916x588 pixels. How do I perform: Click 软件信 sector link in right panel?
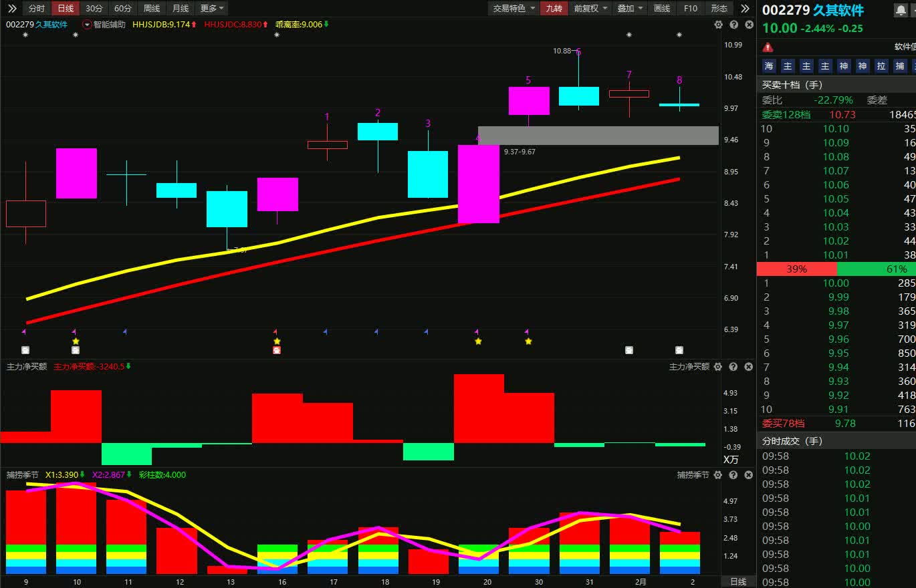click(905, 47)
